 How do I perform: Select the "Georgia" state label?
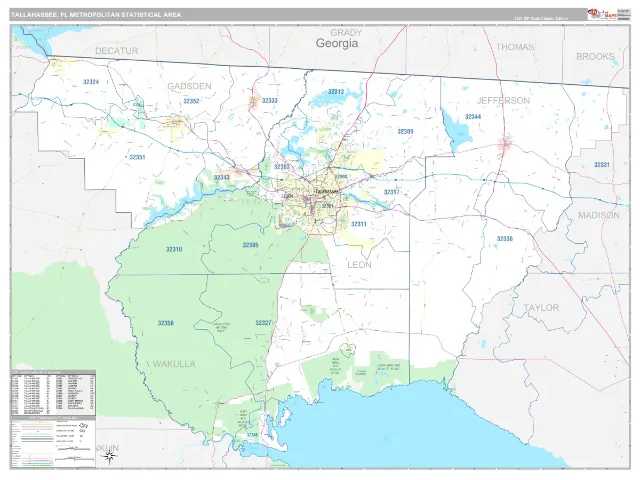click(x=337, y=43)
